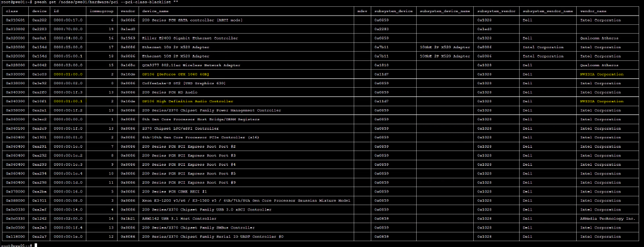Click the ASMedia Technology Inc. vendor name

click(607, 219)
